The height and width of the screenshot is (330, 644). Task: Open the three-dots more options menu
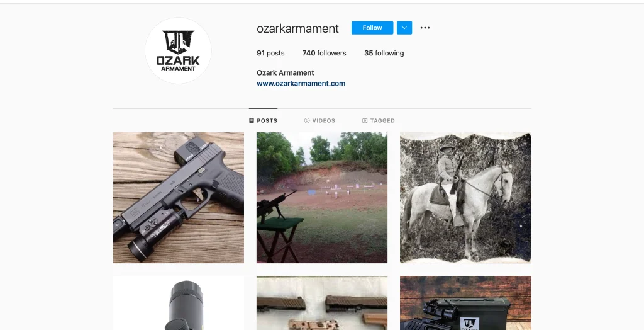pyautogui.click(x=425, y=28)
